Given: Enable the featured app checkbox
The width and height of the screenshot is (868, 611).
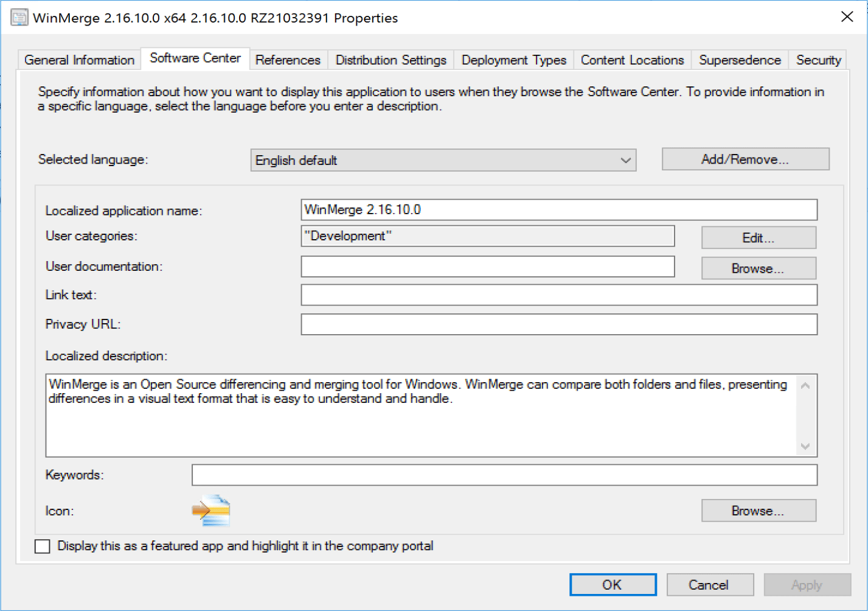Looking at the screenshot, I should click(43, 546).
